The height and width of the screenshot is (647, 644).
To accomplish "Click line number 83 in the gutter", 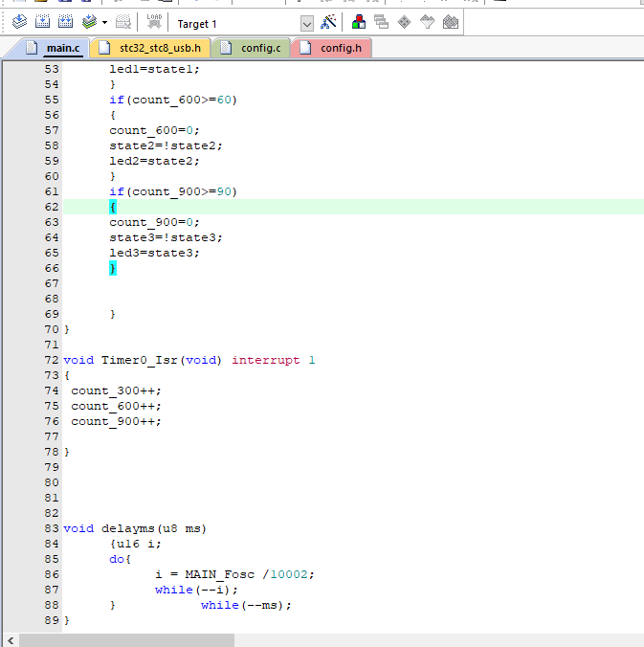I will tap(52, 528).
